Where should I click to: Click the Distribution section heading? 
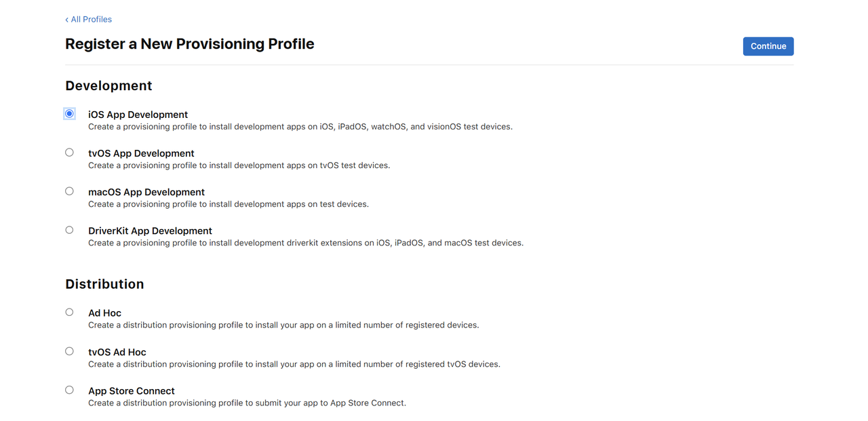coord(104,284)
